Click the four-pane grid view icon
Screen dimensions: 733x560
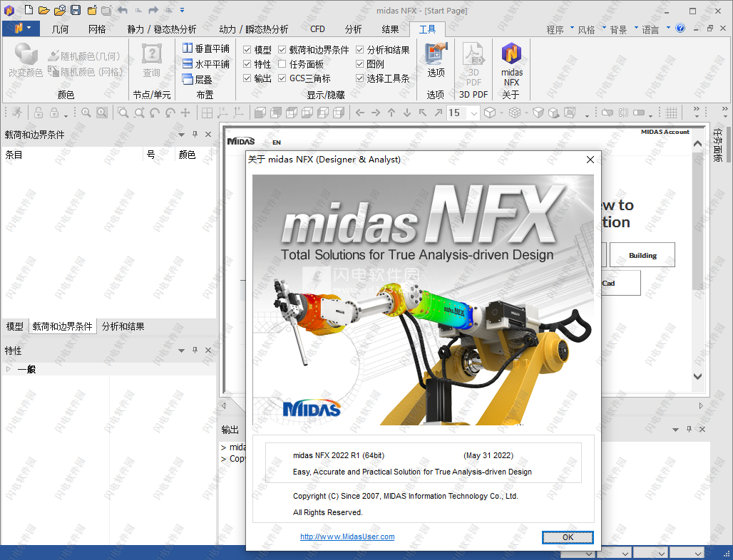click(x=207, y=113)
